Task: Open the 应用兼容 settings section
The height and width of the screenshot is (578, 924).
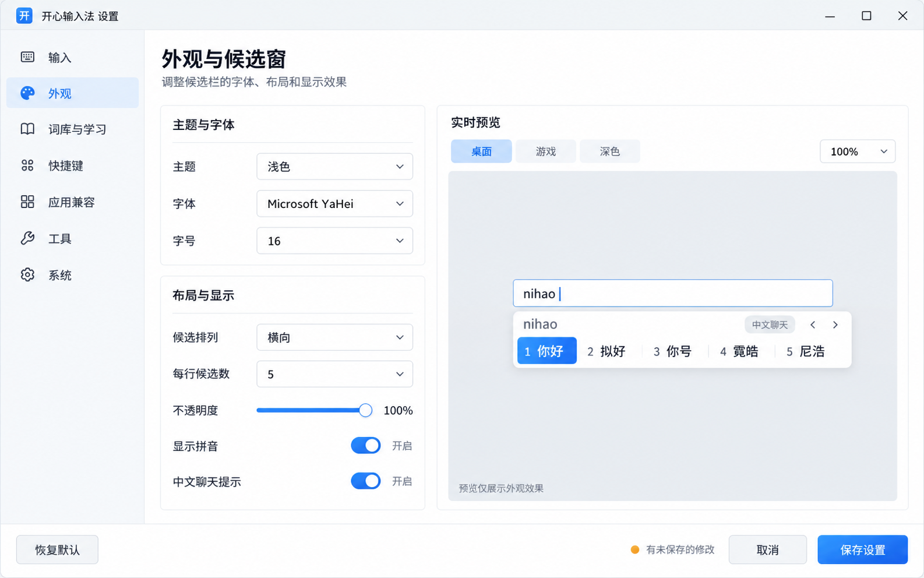Action: (x=73, y=202)
